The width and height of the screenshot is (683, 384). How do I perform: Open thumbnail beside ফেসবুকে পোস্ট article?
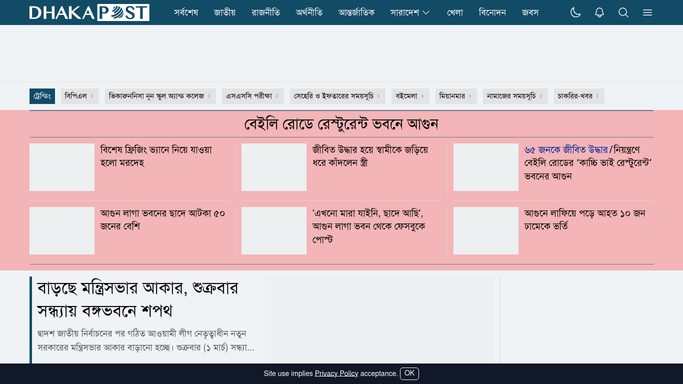[x=274, y=231]
